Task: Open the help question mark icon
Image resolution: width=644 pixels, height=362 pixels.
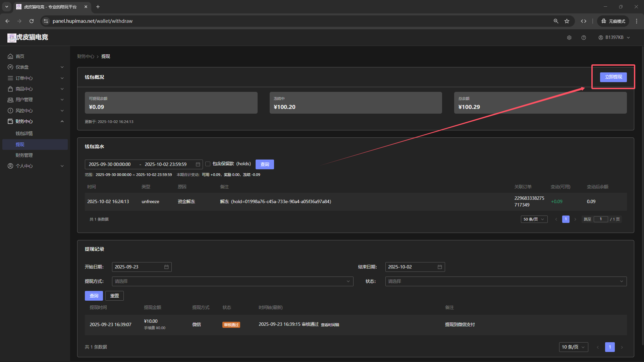Action: coord(584,38)
